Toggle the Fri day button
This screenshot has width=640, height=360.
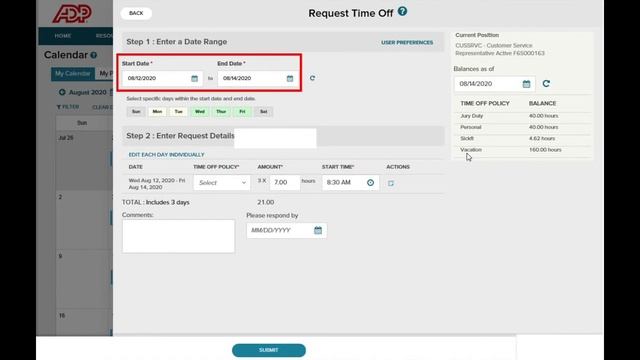click(x=242, y=111)
